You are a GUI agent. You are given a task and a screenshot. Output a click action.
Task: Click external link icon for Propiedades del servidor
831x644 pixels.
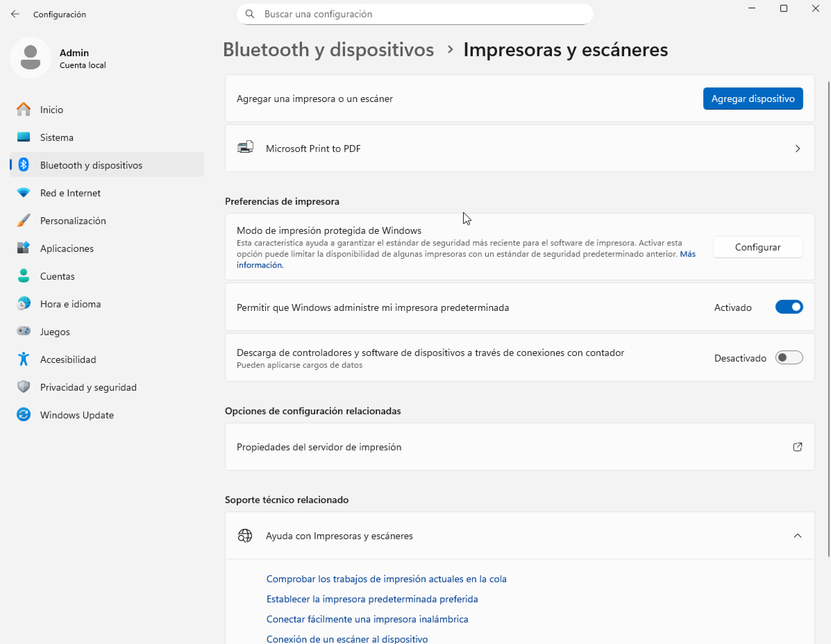tap(798, 447)
